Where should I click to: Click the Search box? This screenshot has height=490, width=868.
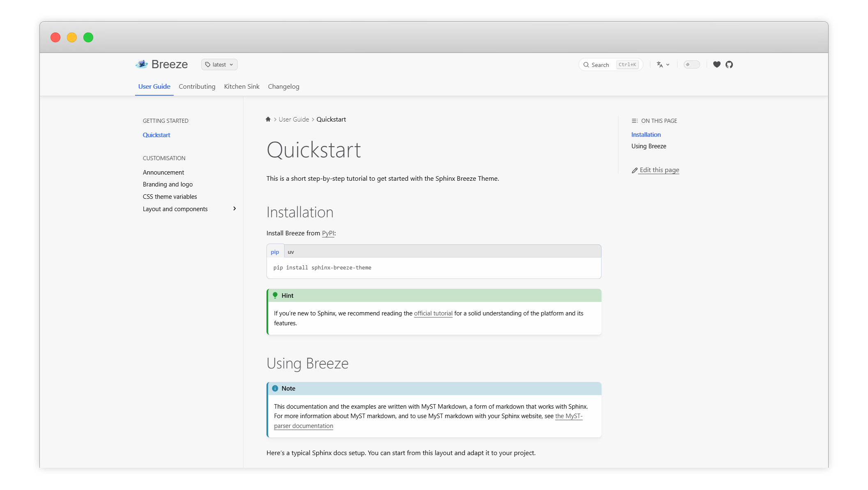click(x=611, y=64)
